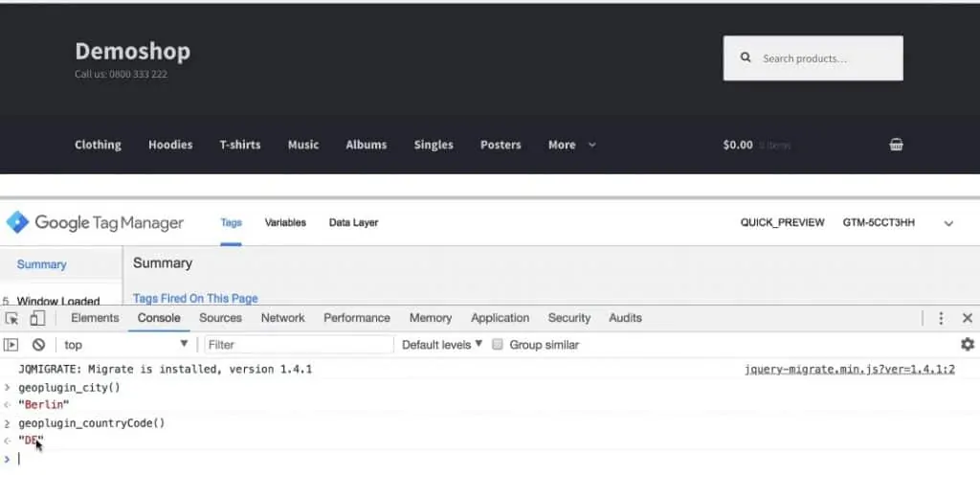
Task: Open the jquery-migrate.min.js source link
Action: pyautogui.click(x=850, y=369)
